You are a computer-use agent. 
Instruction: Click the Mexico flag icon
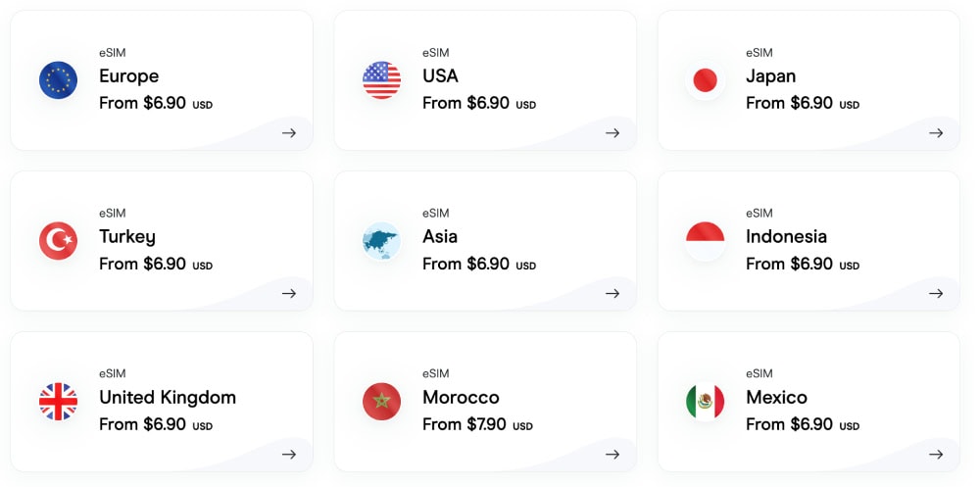(705, 402)
